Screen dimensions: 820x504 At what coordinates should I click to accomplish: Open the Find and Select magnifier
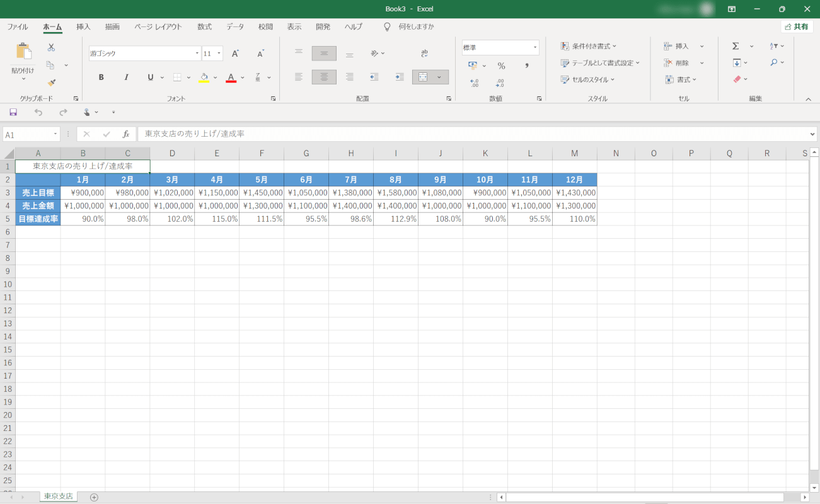773,62
